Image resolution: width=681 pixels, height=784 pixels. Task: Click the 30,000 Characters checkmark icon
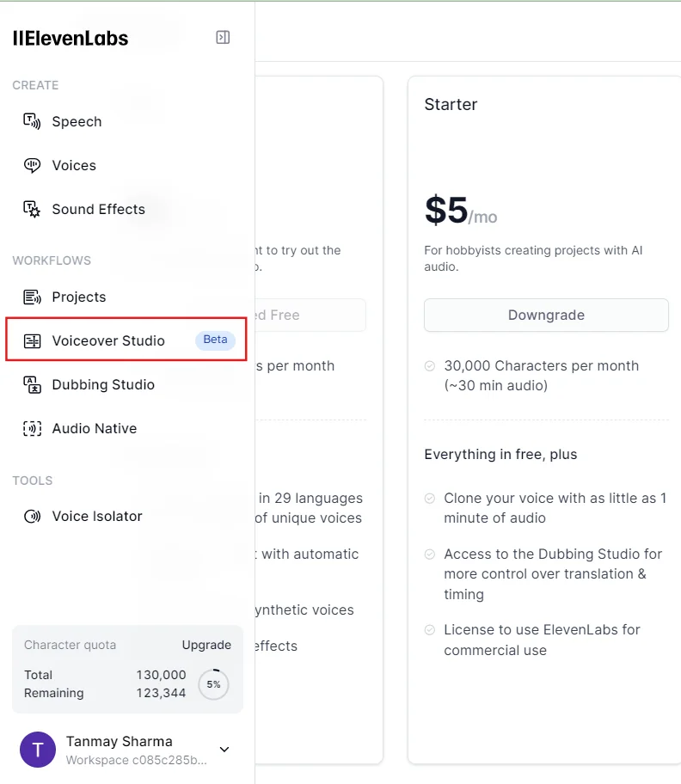tap(430, 366)
